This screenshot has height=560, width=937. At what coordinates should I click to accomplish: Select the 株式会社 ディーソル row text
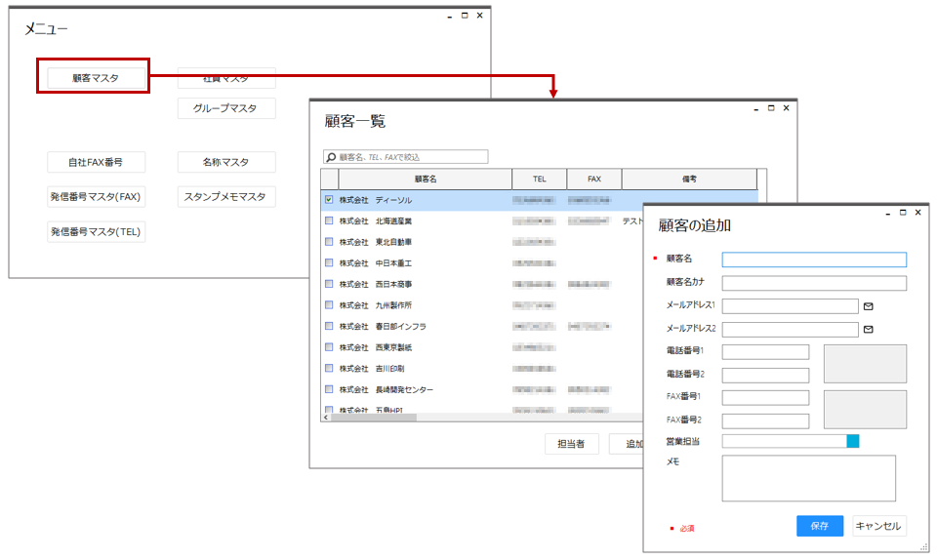[375, 200]
